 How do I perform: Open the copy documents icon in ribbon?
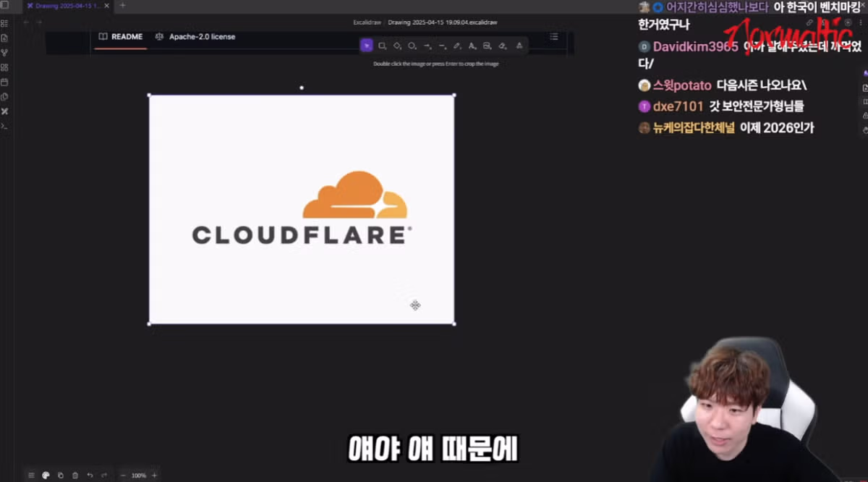(4, 96)
